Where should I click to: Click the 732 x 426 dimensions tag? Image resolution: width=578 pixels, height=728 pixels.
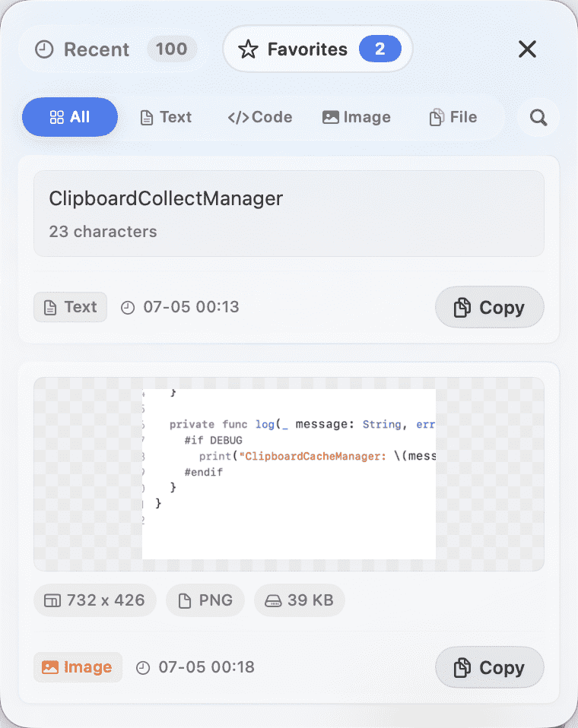pos(95,600)
